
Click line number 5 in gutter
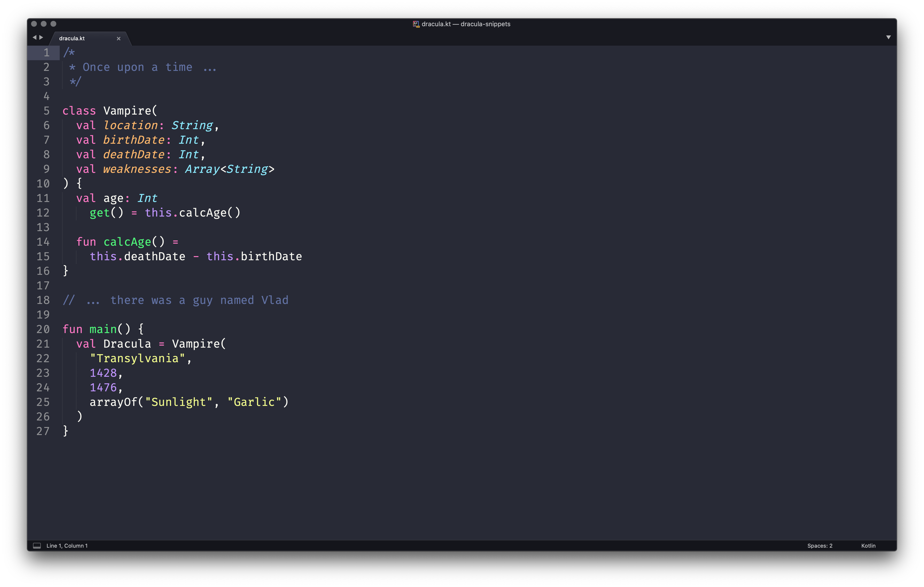click(46, 111)
